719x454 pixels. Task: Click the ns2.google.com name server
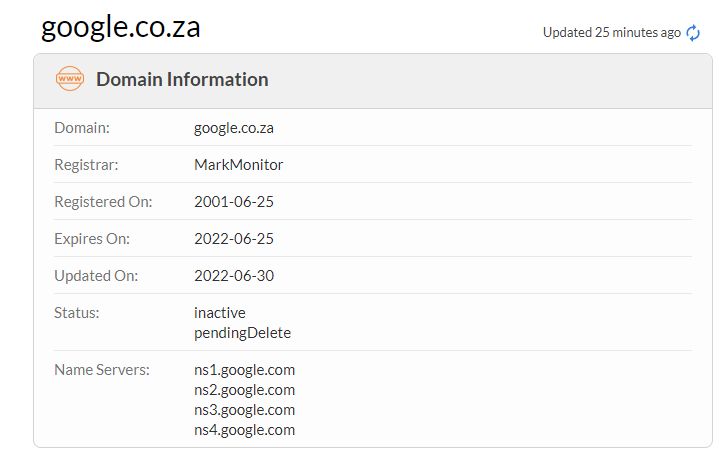click(245, 390)
